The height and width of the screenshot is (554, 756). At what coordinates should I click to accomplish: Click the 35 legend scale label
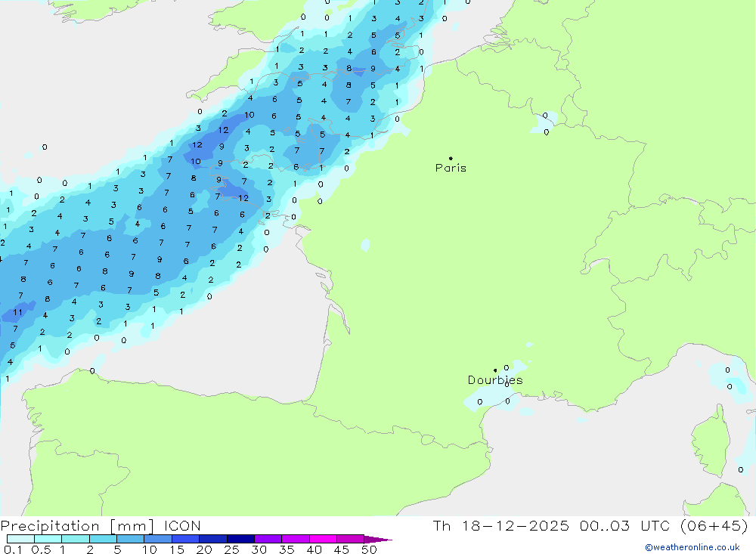click(x=287, y=549)
